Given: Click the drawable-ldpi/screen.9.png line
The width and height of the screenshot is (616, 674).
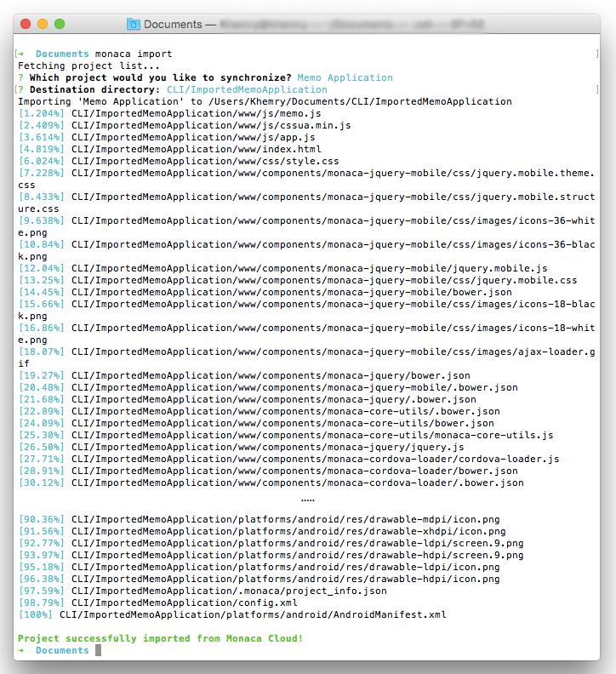Looking at the screenshot, I should (x=271, y=543).
